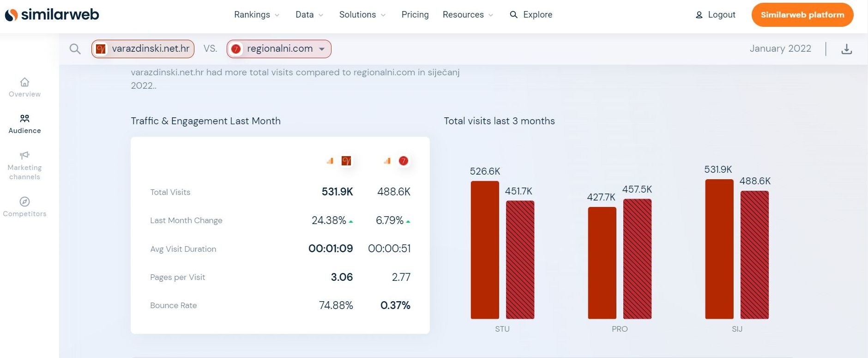868x358 pixels.
Task: Click the Overview home icon
Action: (x=24, y=82)
